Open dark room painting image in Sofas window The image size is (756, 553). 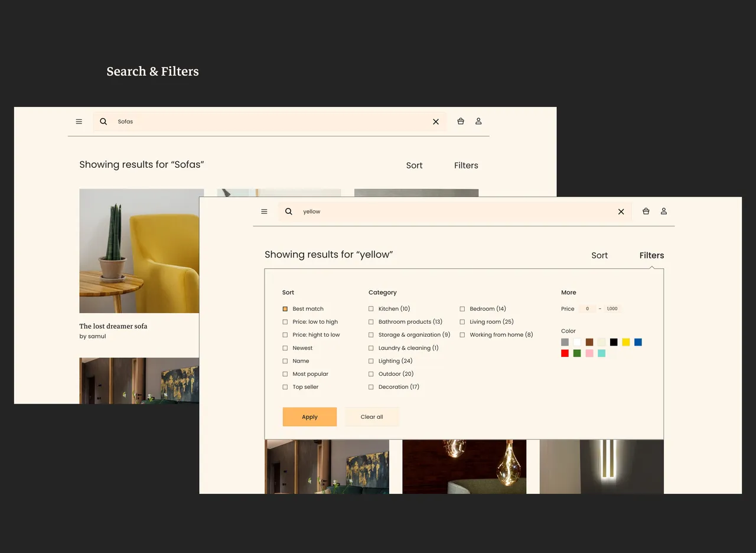point(139,380)
